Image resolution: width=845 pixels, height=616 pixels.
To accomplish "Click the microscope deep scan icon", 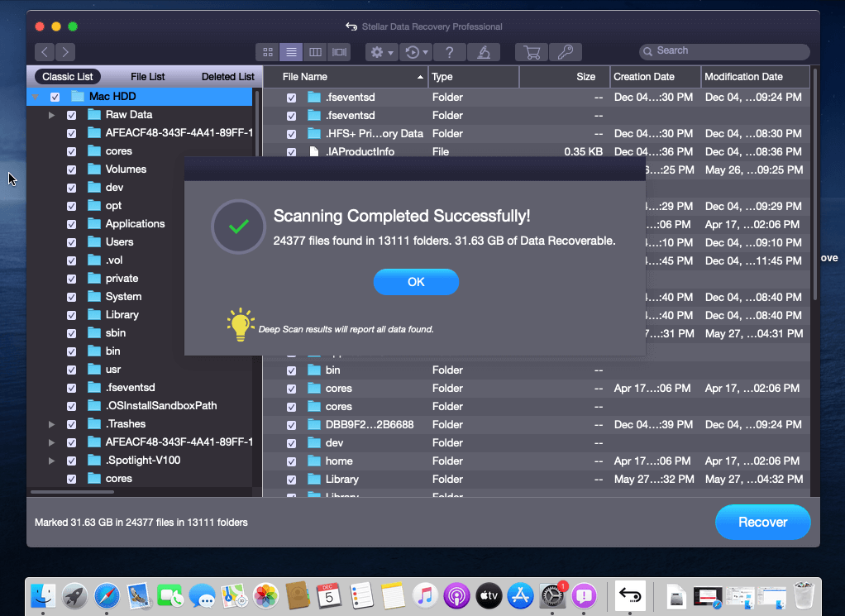I will click(x=484, y=52).
